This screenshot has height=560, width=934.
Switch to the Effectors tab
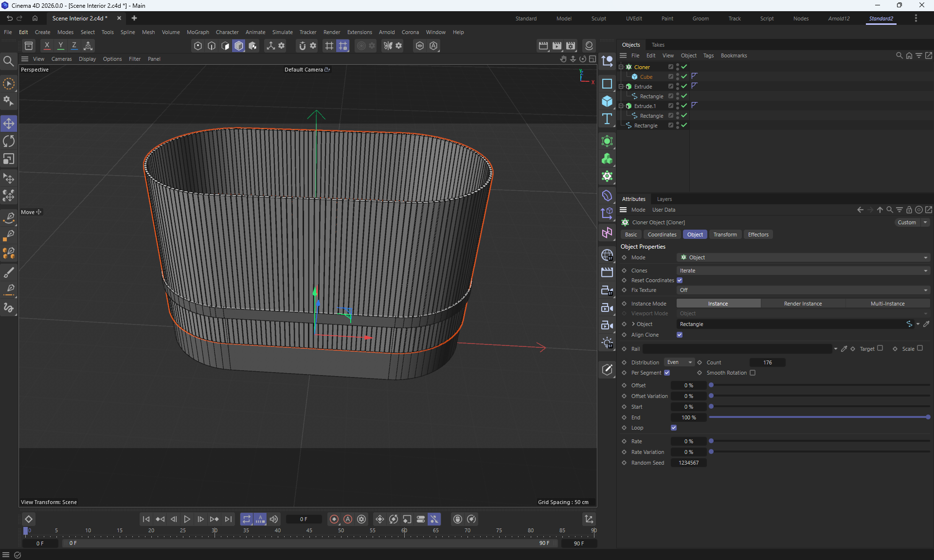(758, 235)
